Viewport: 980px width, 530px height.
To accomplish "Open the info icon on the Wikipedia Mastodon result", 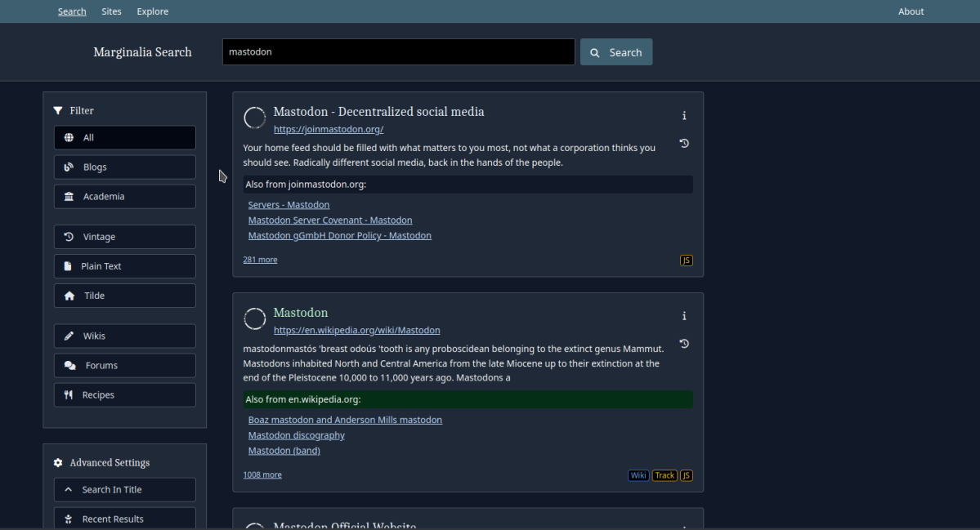I will click(684, 316).
